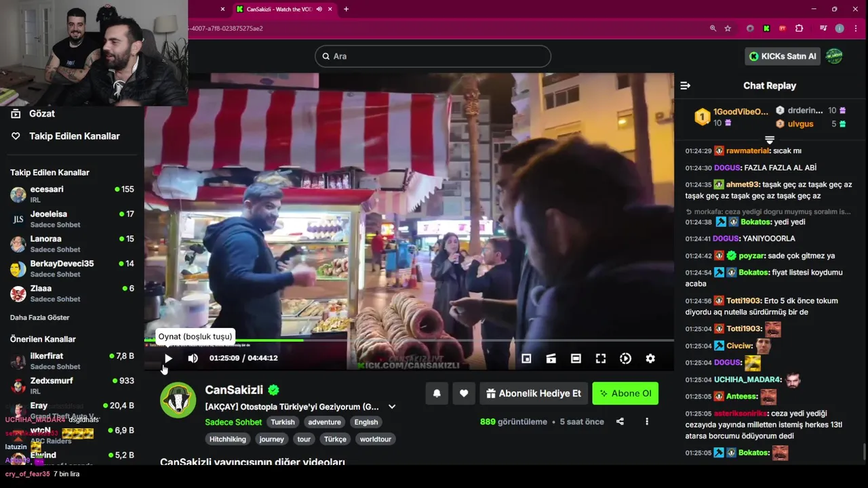Close the CanSakizli browser tab

(330, 9)
